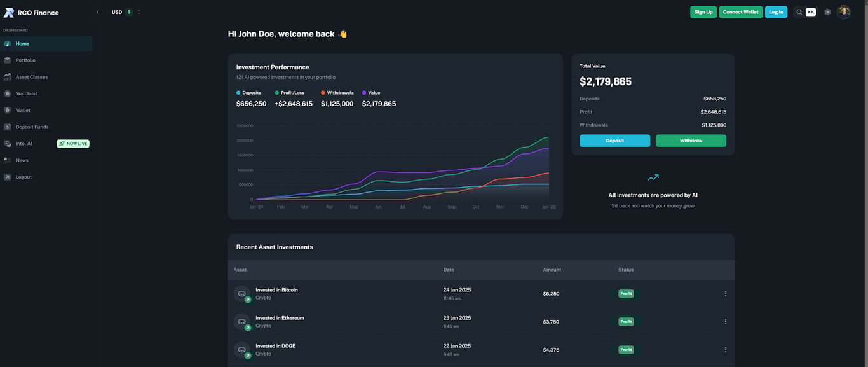The image size is (868, 367).
Task: Open the three-dot menu for DOGE row
Action: [725, 350]
